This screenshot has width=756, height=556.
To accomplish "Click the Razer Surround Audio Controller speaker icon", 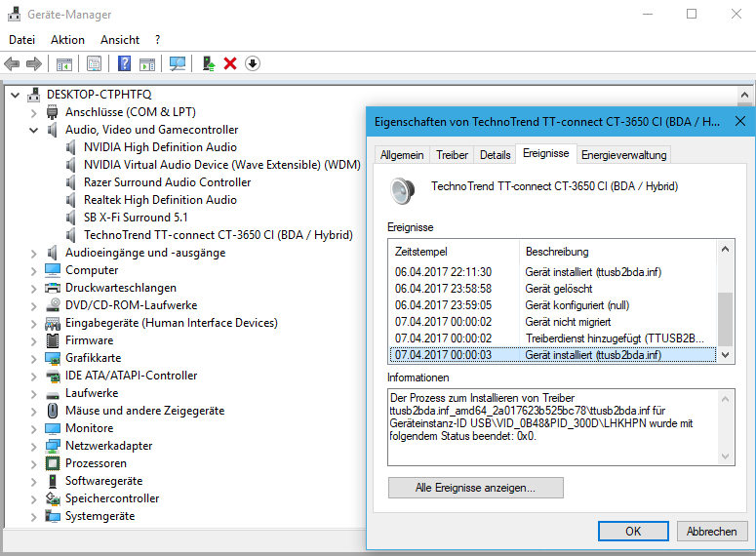I will pos(71,182).
